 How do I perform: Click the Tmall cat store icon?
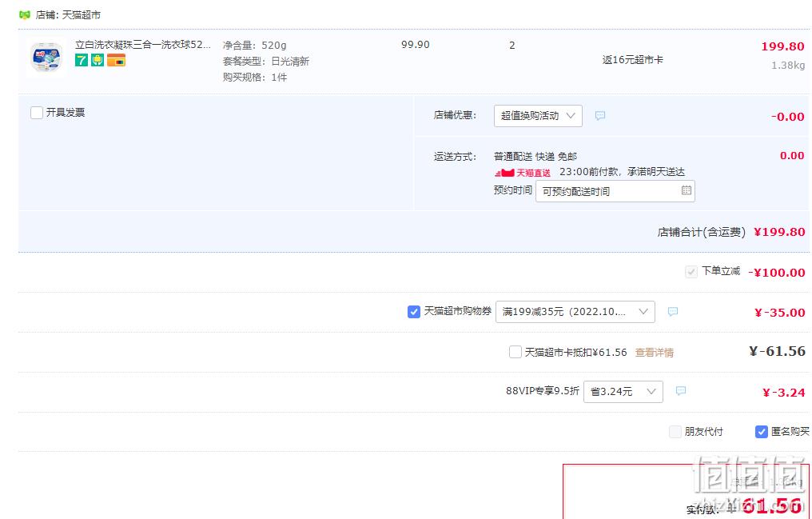click(24, 14)
